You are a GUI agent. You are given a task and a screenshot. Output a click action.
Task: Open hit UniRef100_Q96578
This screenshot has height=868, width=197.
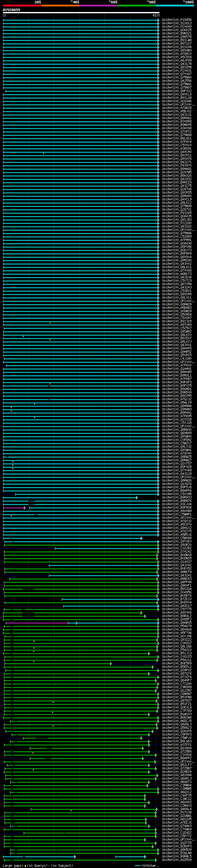(176, 37)
